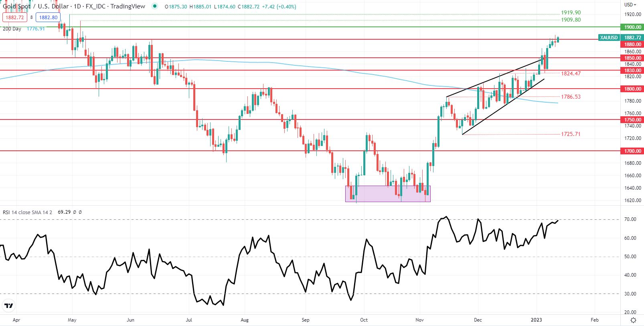Click the red 1880.00 price axis label
This screenshot has height=326, width=644.
[x=632, y=45]
